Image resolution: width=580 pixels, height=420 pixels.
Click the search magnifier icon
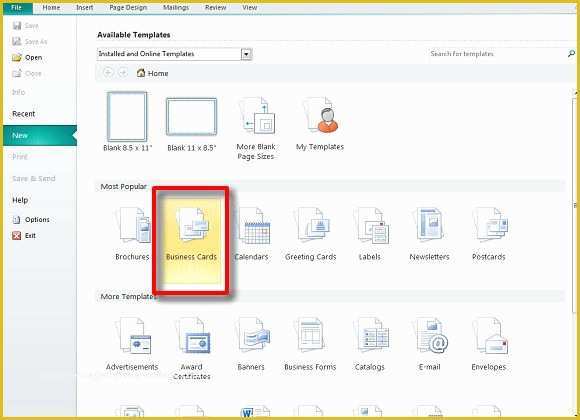pos(571,54)
